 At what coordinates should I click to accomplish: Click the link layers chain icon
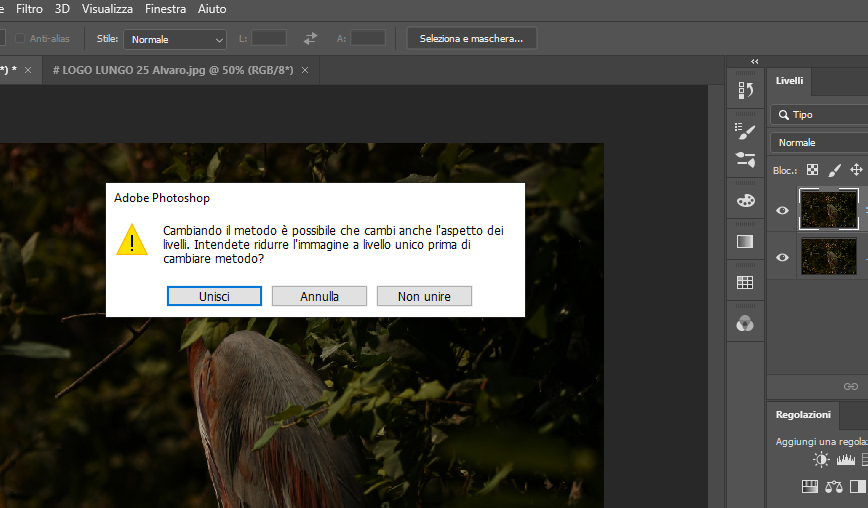(851, 386)
